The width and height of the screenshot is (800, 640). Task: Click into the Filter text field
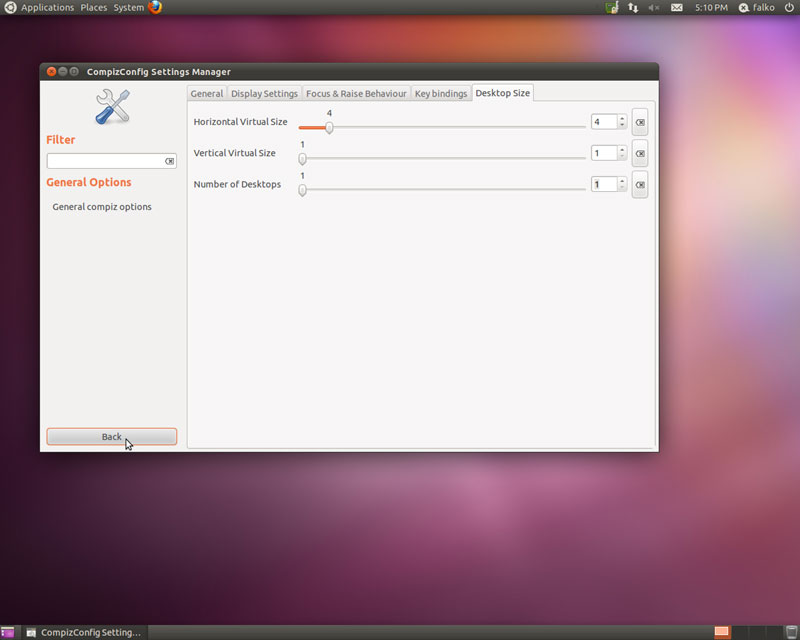pyautogui.click(x=105, y=161)
